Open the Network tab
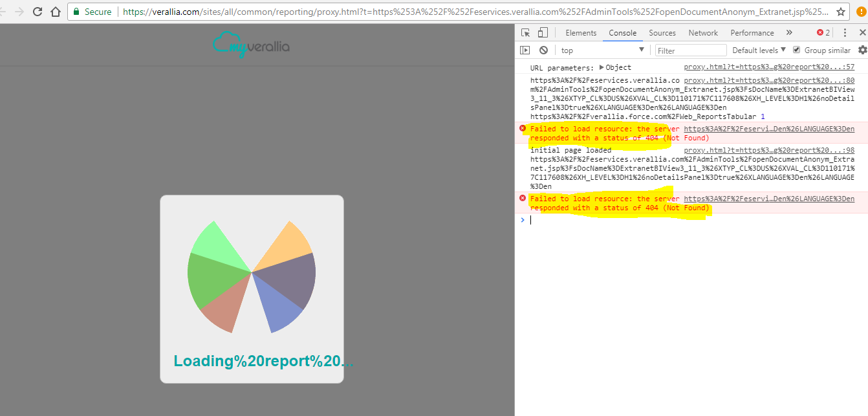Screen dimensions: 868x416 (x=703, y=33)
